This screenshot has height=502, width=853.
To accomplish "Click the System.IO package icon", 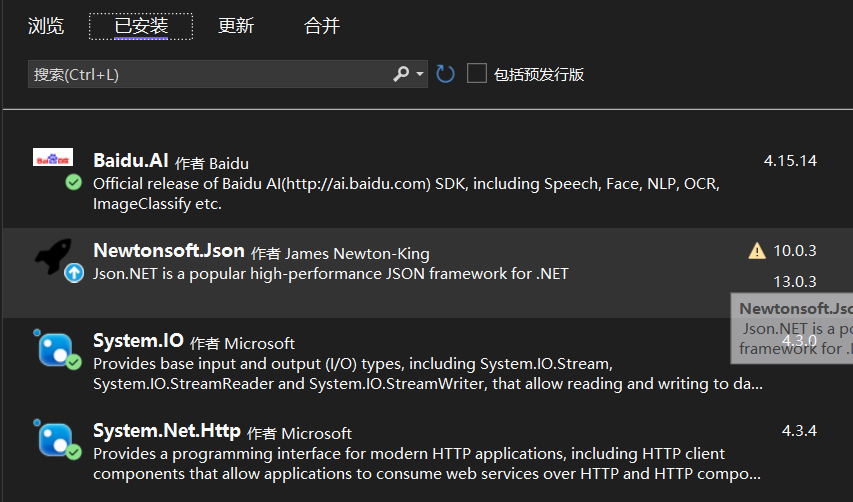I will 54,349.
